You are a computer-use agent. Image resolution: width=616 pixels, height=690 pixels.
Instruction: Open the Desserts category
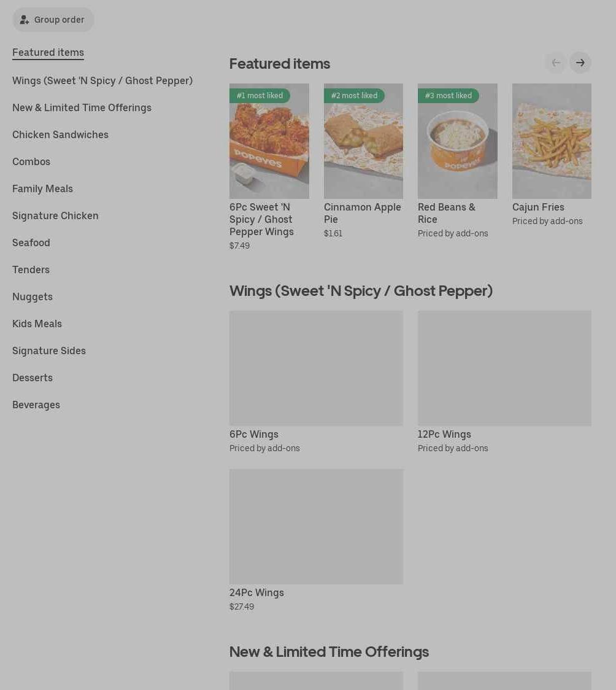pyautogui.click(x=33, y=378)
